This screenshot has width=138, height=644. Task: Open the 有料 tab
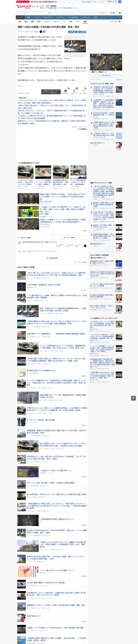(x=95, y=17)
